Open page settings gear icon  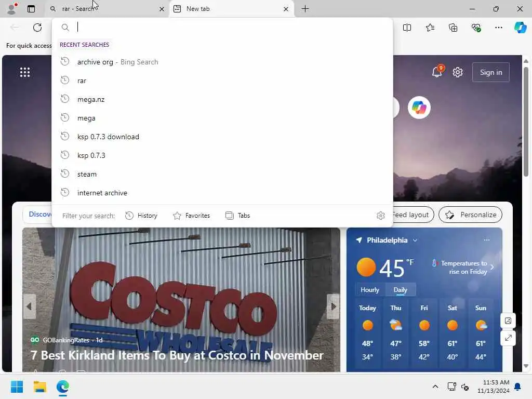click(458, 72)
